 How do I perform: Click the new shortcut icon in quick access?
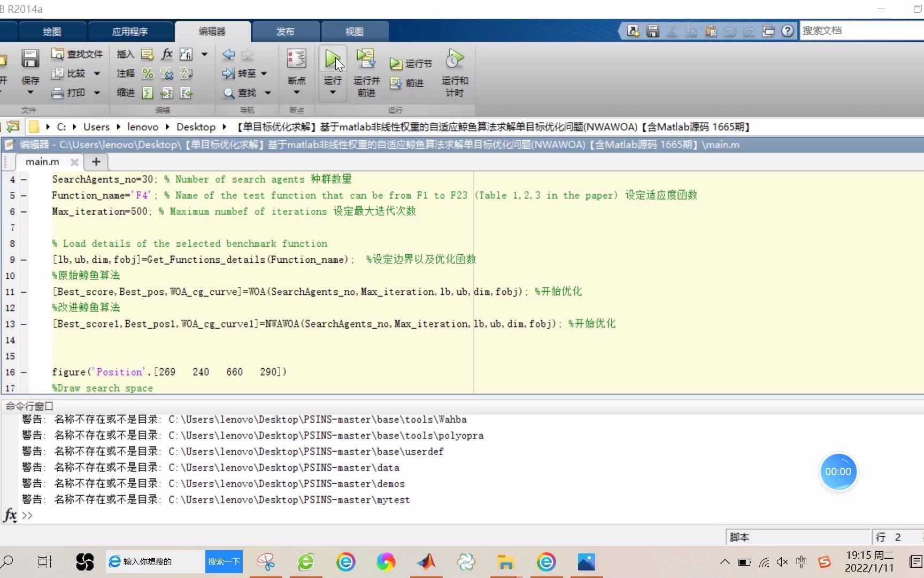633,31
